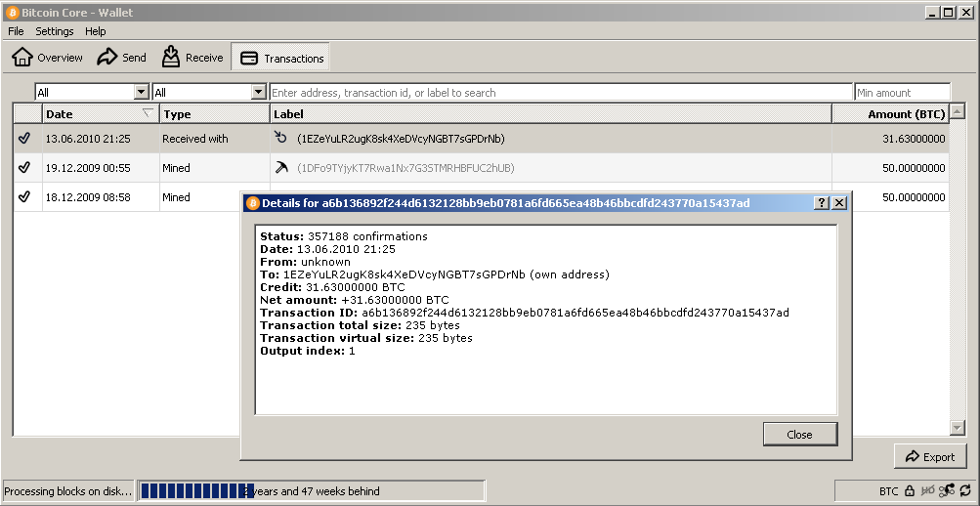Viewport: 980px width, 506px height.
Task: Sort transactions by the Date column header
Action: [x=101, y=113]
